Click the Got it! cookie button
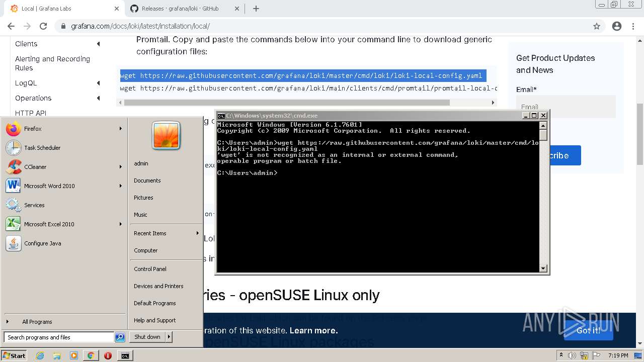This screenshot has width=644, height=362. pos(588,330)
